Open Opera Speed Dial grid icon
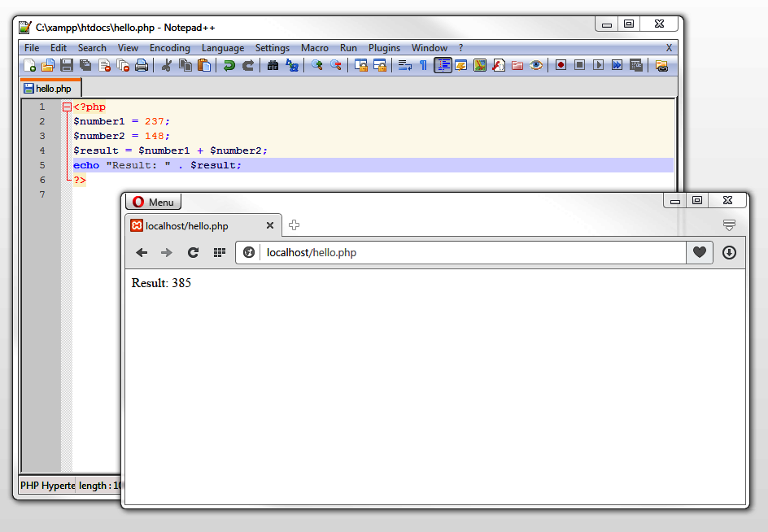The height and width of the screenshot is (532, 768). pos(219,253)
